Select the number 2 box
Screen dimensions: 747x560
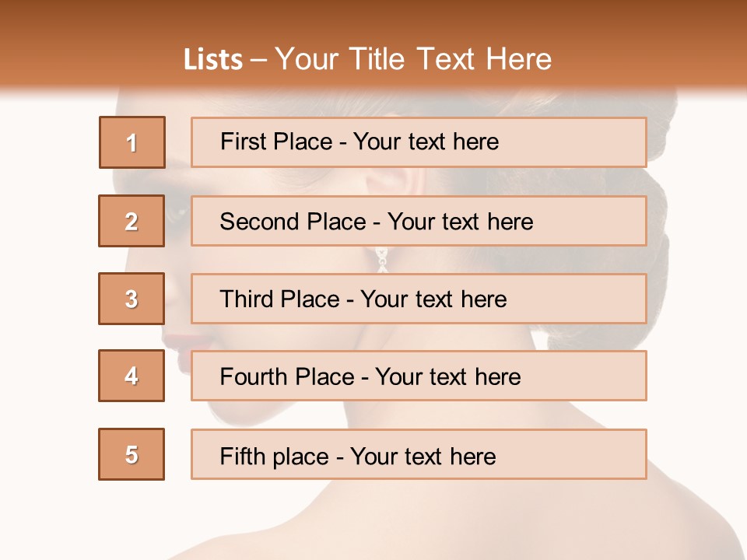[132, 221]
